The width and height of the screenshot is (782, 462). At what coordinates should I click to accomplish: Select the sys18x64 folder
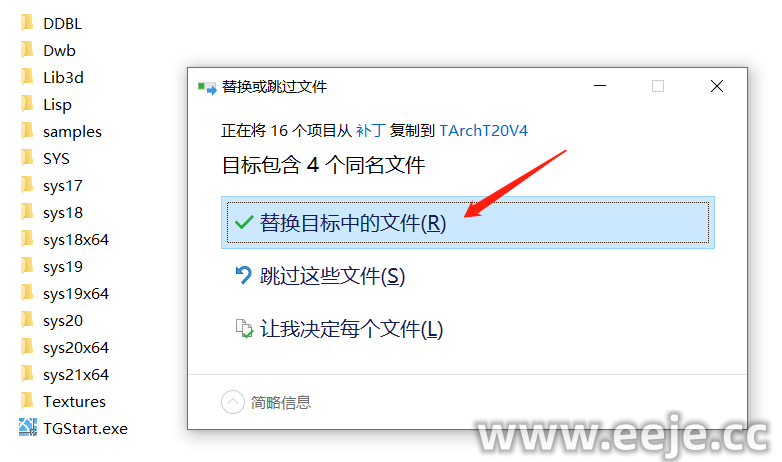(x=65, y=239)
